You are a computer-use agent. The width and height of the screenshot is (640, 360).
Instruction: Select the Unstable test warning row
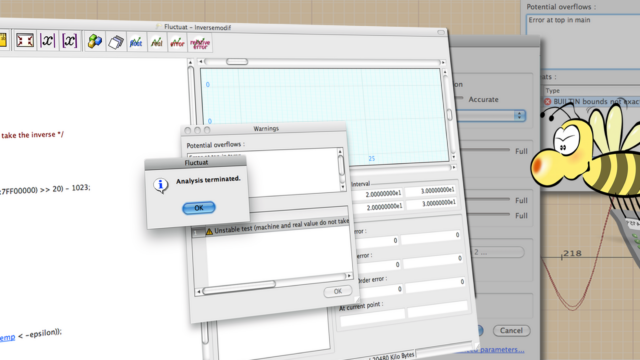click(x=271, y=227)
